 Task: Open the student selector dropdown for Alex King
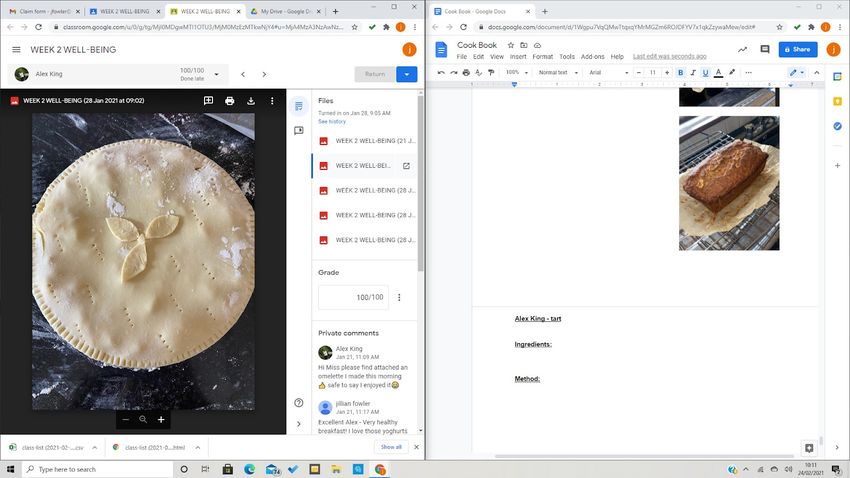click(x=217, y=74)
